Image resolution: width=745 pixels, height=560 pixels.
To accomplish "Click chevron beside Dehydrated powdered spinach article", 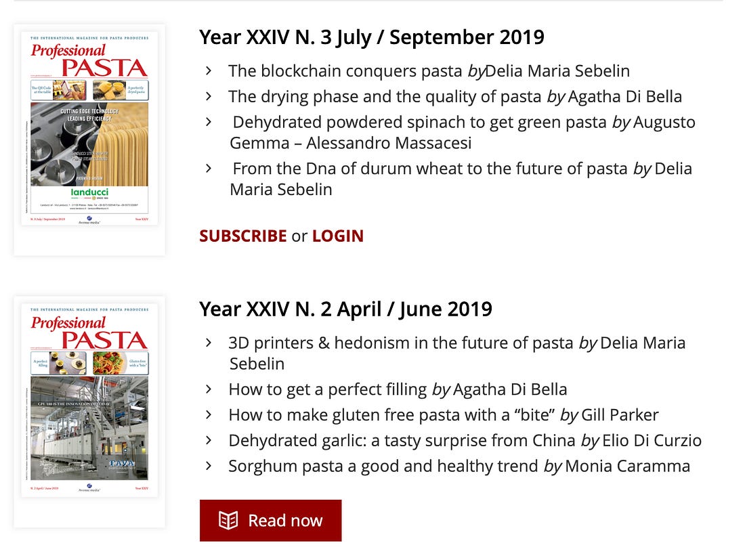I will point(208,122).
